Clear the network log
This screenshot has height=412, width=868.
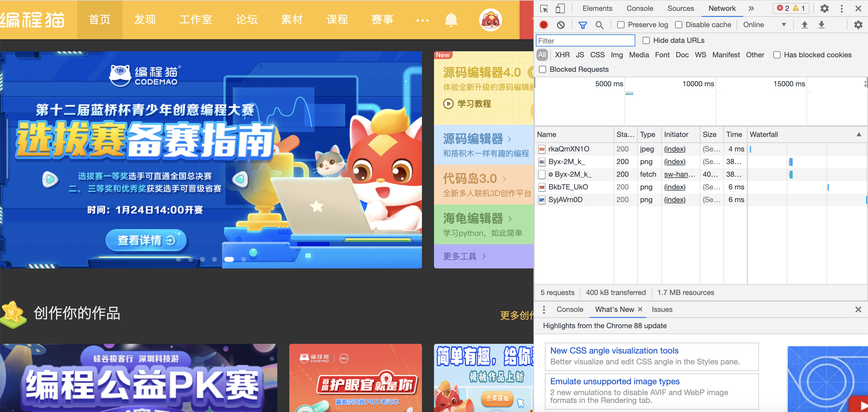[x=561, y=25]
